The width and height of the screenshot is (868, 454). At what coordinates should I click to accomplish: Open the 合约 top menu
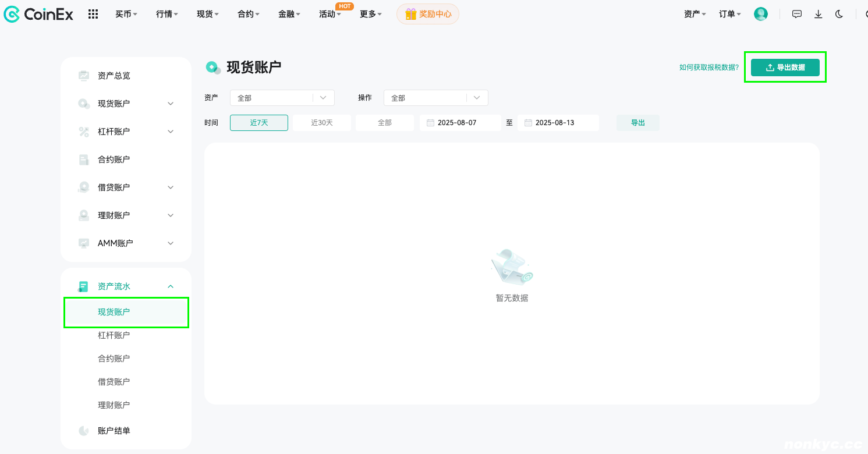click(x=249, y=14)
